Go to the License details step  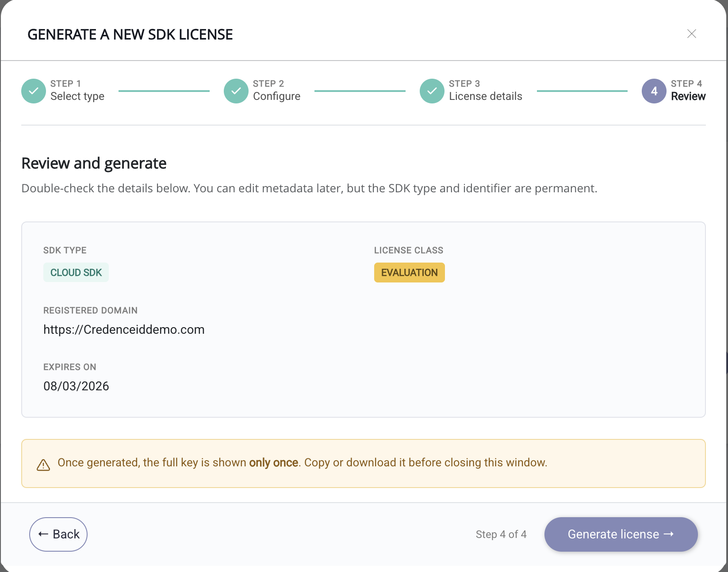click(x=486, y=96)
